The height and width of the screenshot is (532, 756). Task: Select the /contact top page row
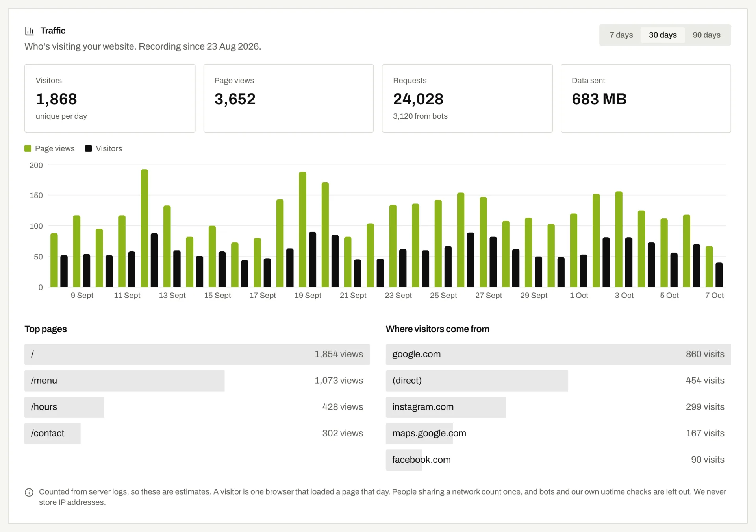pos(197,433)
